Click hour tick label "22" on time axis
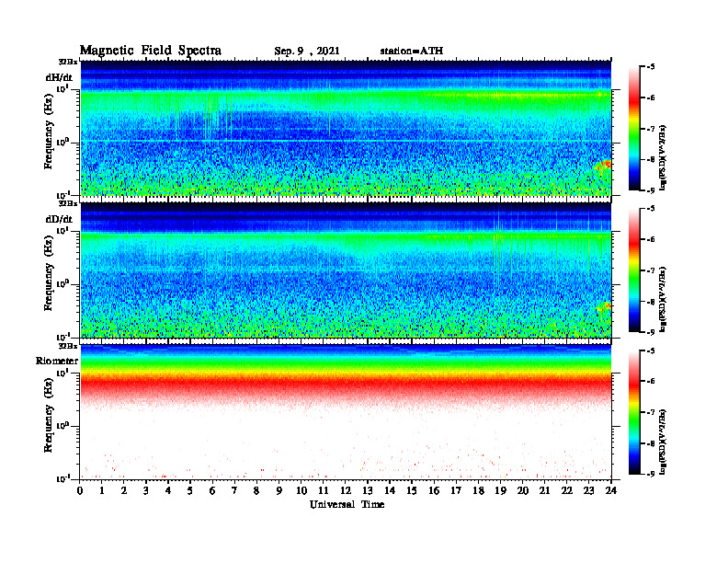 (566, 490)
